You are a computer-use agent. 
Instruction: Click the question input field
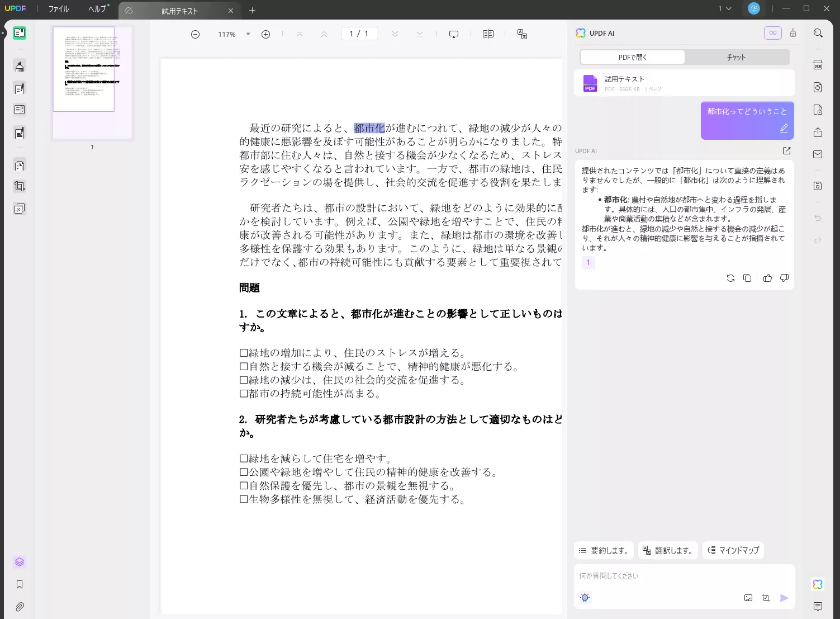point(684,576)
